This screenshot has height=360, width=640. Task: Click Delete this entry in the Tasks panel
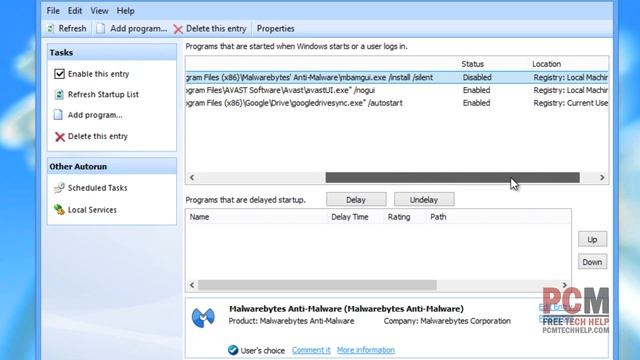click(x=98, y=136)
